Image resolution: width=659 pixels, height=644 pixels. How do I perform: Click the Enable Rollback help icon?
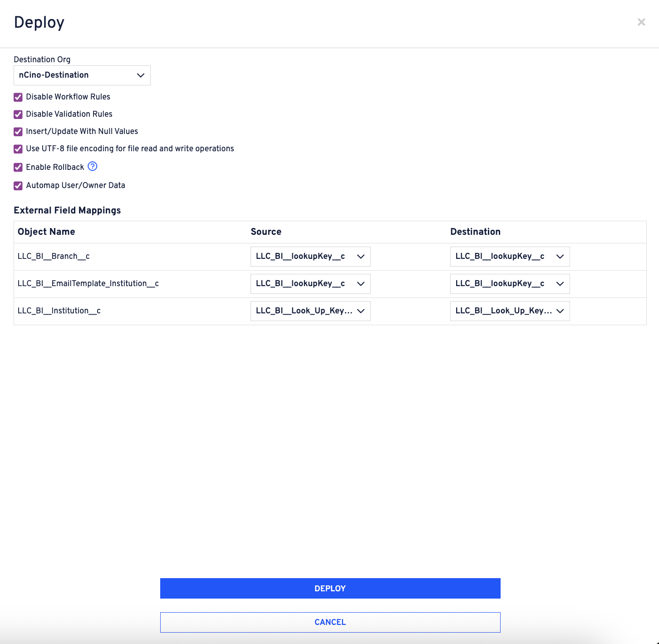(x=93, y=166)
